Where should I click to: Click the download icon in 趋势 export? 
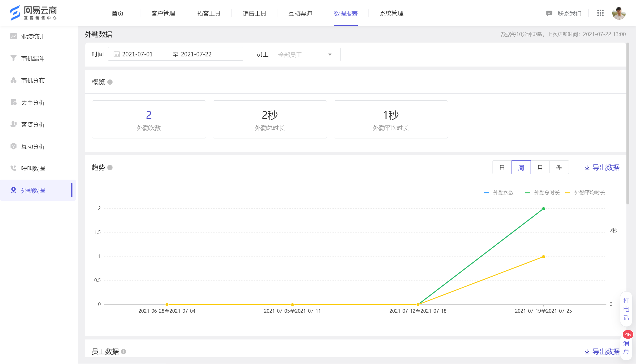pyautogui.click(x=587, y=167)
